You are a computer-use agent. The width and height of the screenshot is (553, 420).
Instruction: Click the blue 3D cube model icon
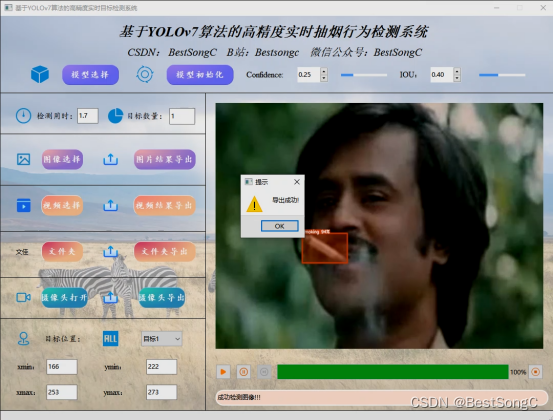coord(40,74)
